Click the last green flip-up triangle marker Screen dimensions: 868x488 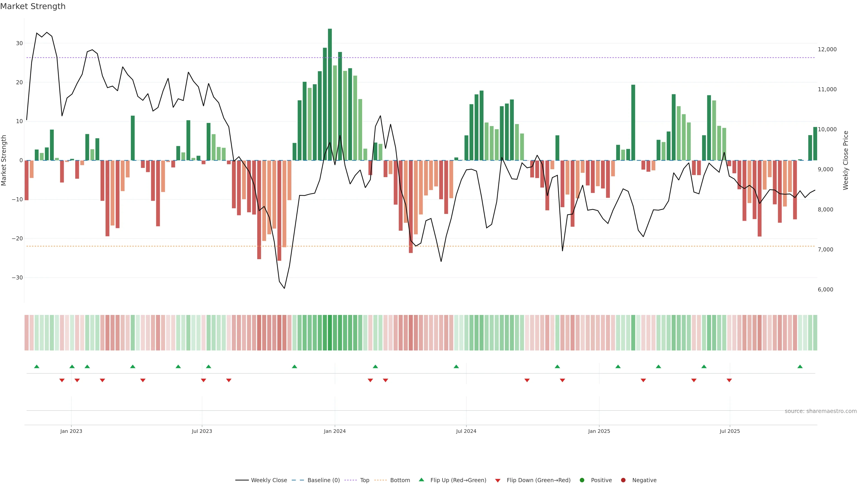pyautogui.click(x=800, y=366)
